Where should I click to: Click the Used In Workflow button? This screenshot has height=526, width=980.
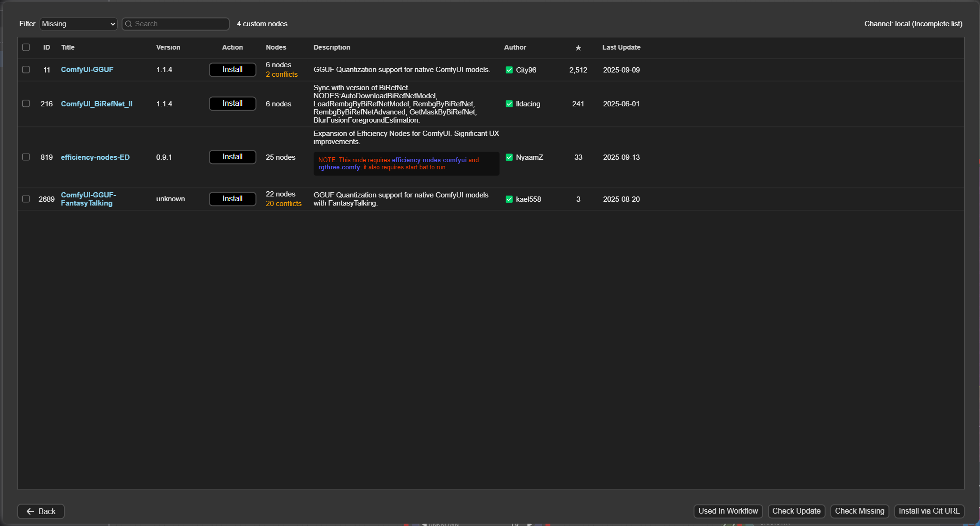pos(728,511)
